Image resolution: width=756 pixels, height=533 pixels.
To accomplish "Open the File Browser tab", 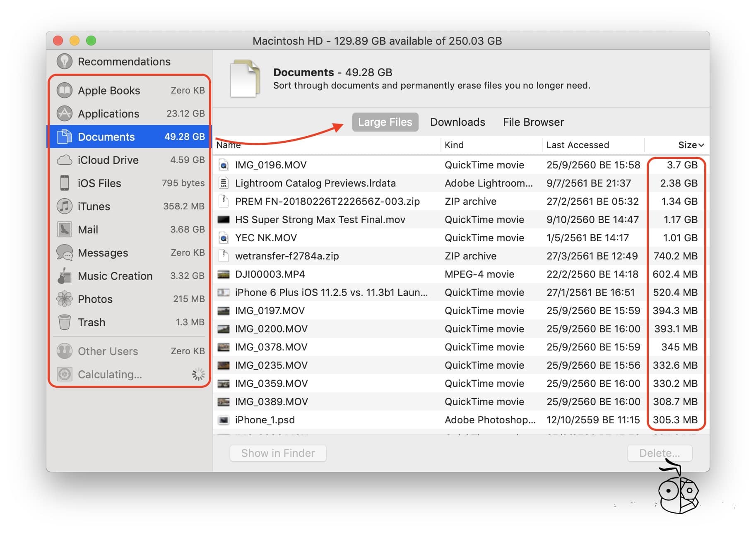I will [x=533, y=122].
